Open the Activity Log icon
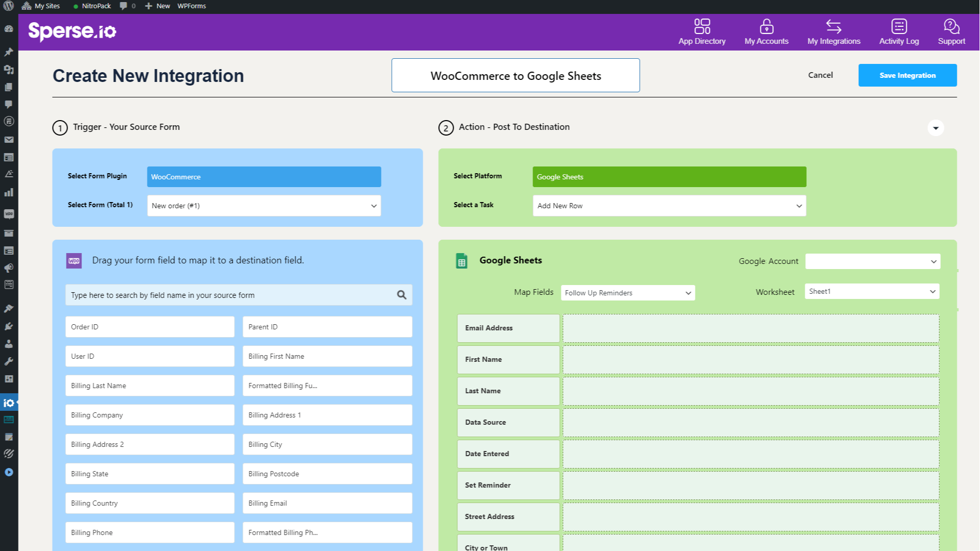Screen dimensions: 980x551 pos(899,26)
